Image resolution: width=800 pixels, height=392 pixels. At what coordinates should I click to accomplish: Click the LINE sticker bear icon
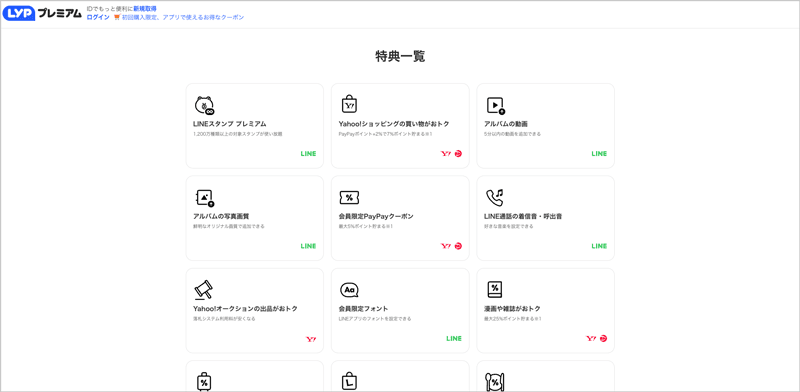point(204,105)
